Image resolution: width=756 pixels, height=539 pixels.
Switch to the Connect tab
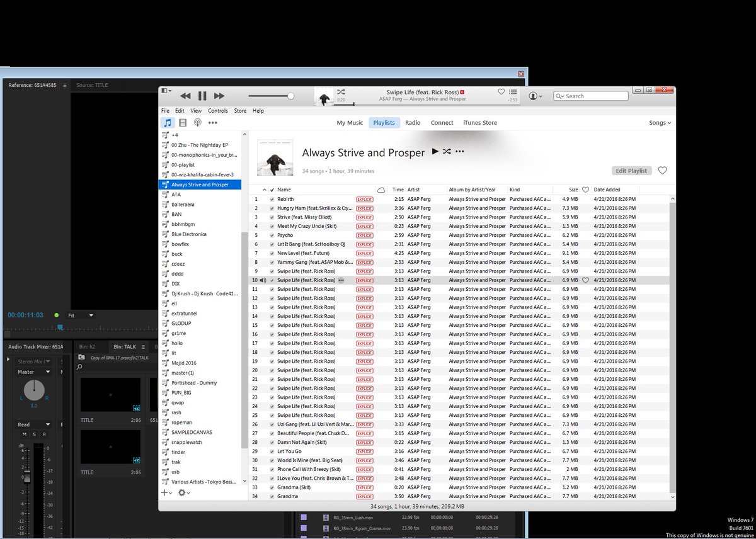pos(442,123)
